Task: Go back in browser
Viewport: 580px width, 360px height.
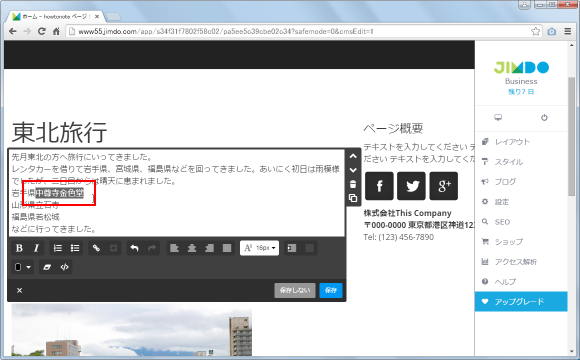Action: point(13,31)
